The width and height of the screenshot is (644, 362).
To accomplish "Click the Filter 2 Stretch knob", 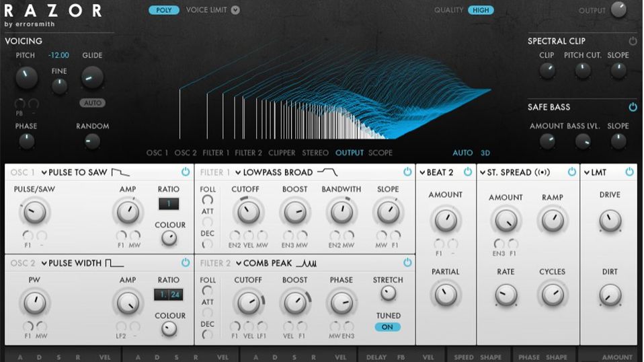I will coord(388,293).
